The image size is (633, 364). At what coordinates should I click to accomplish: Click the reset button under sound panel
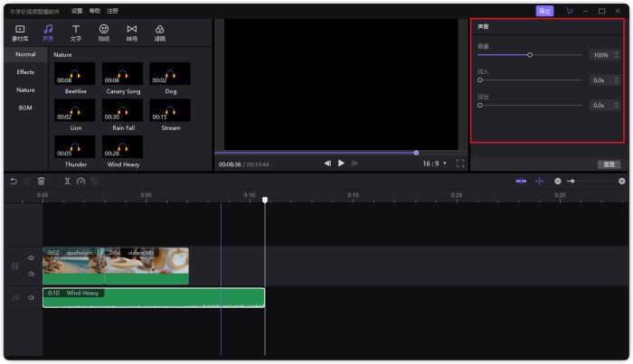(609, 164)
